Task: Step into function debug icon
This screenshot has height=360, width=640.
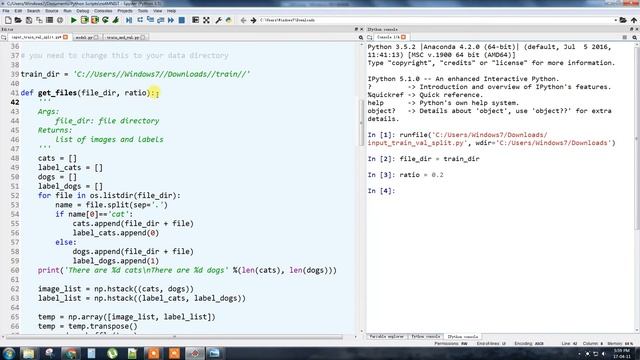Action: [x=150, y=20]
